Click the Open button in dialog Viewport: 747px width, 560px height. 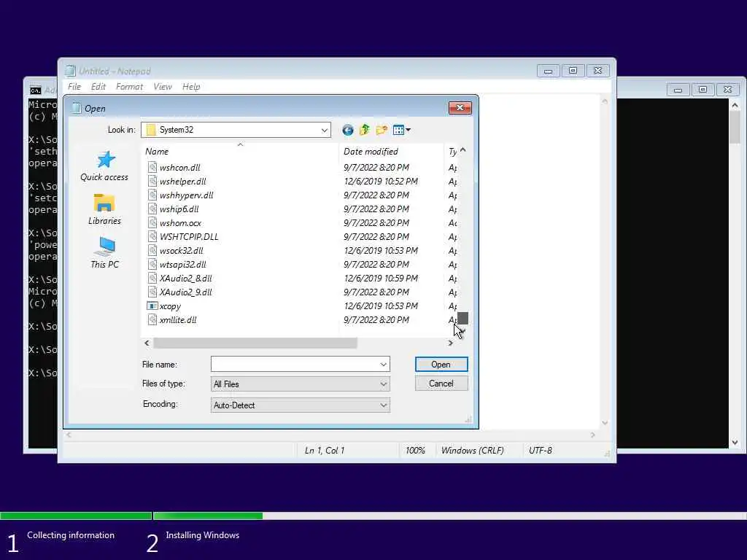[441, 365]
